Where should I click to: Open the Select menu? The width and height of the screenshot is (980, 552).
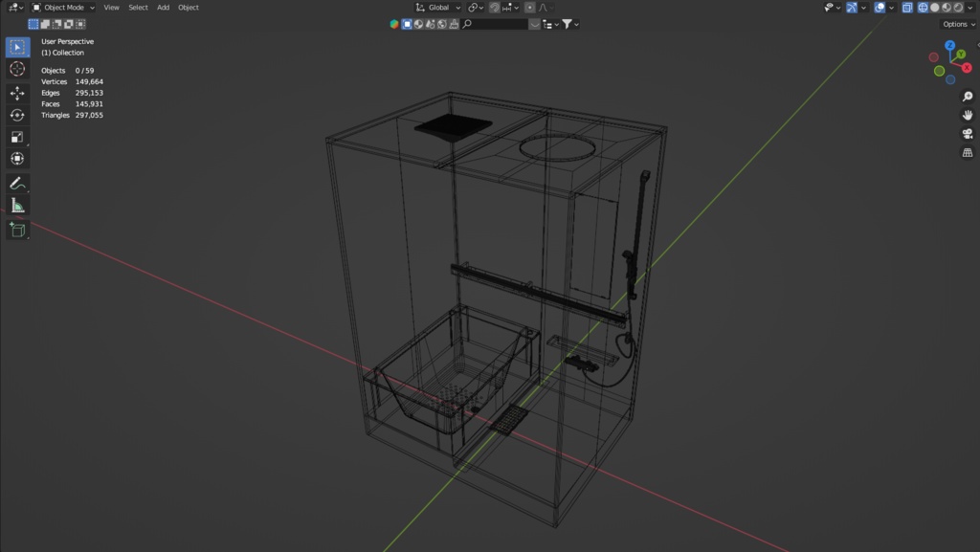coord(138,8)
